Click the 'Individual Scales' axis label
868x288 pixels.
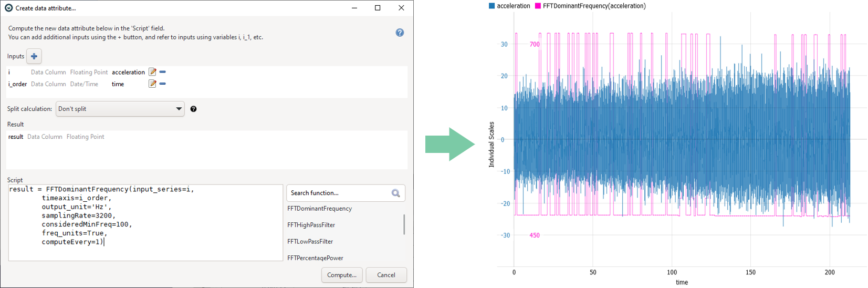491,145
